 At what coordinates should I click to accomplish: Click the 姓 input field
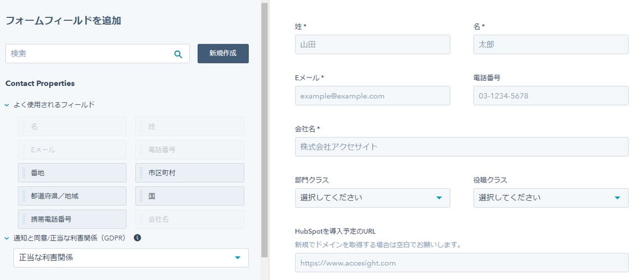click(x=372, y=44)
